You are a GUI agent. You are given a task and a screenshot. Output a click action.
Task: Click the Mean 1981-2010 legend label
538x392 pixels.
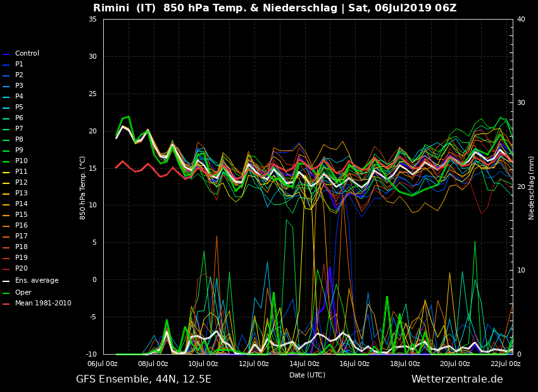tap(43, 303)
